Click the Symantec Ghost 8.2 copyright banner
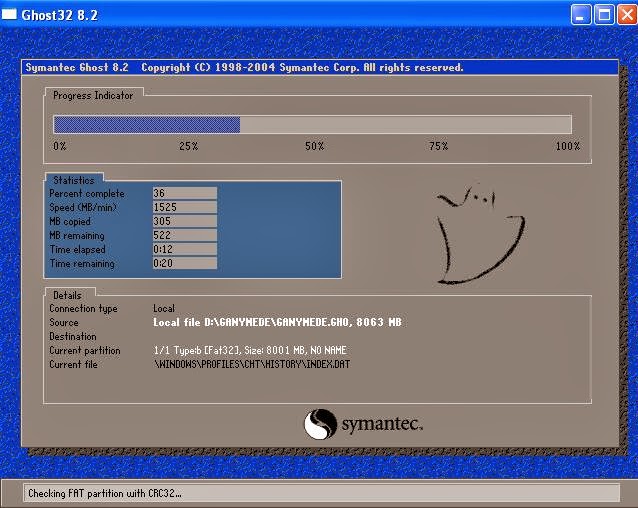Image resolution: width=638 pixels, height=508 pixels. 320,67
